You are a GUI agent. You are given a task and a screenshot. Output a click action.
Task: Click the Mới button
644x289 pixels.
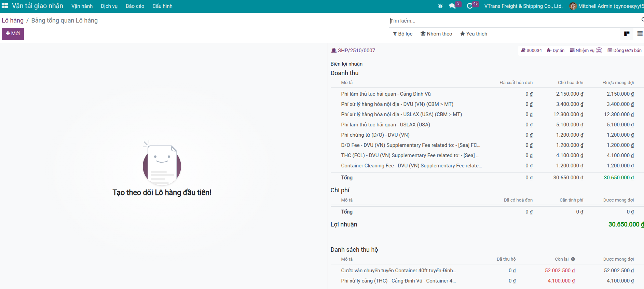tap(13, 33)
